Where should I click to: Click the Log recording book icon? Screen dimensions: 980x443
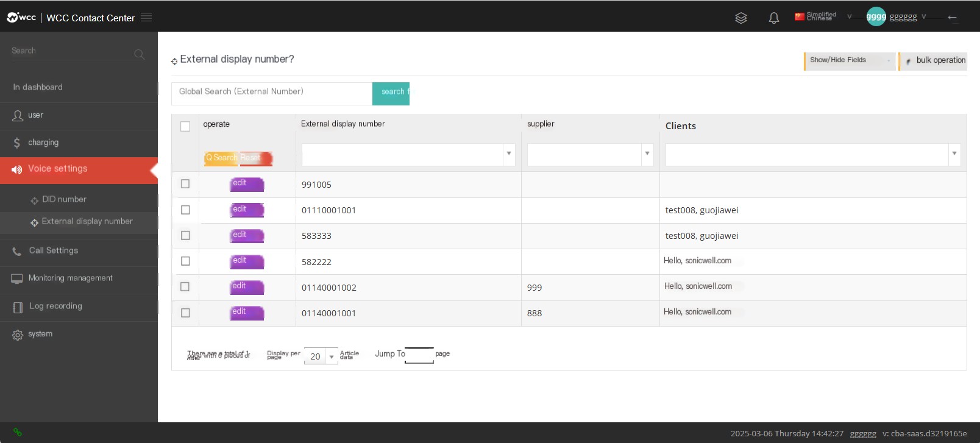pyautogui.click(x=18, y=307)
